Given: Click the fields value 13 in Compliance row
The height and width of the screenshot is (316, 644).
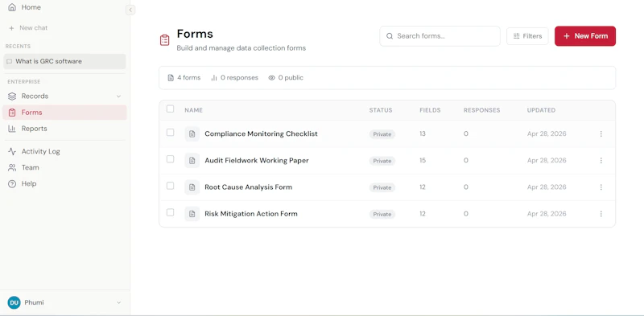Looking at the screenshot, I should coord(423,133).
